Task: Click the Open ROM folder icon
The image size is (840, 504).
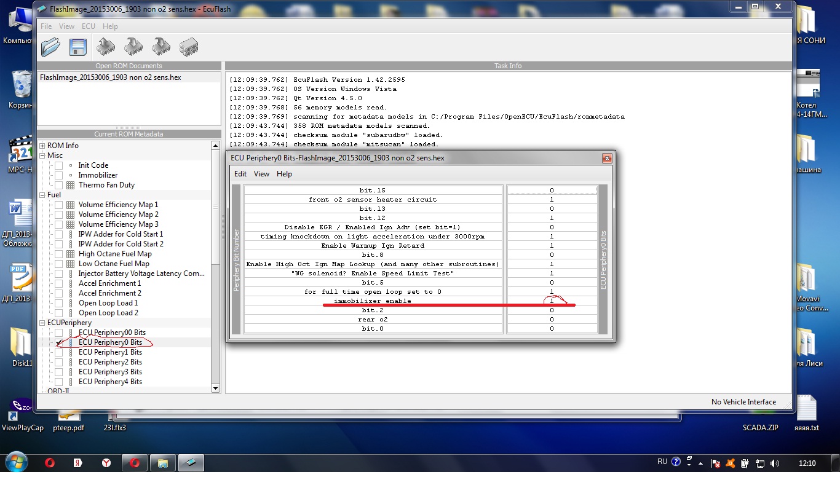Action: pyautogui.click(x=50, y=47)
